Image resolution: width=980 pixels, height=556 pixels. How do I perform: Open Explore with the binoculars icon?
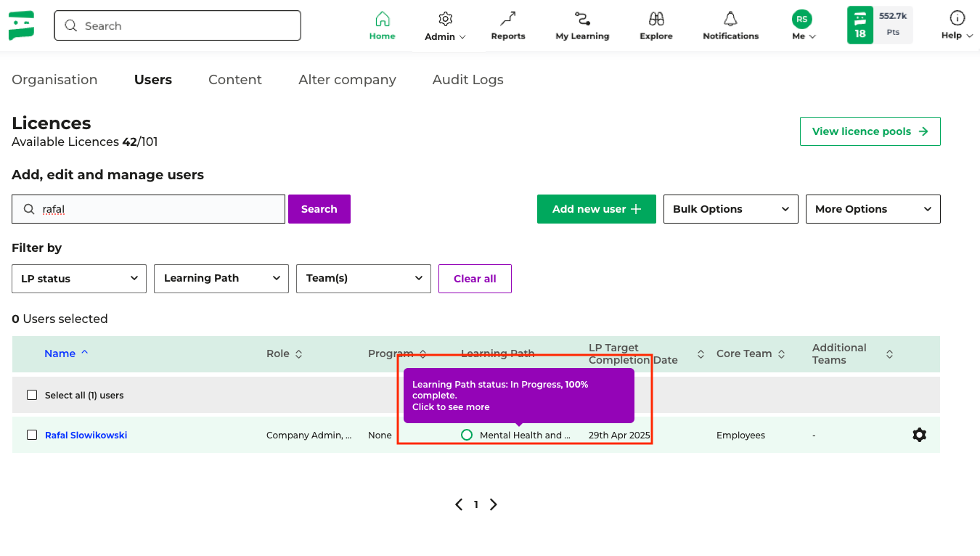[656, 20]
